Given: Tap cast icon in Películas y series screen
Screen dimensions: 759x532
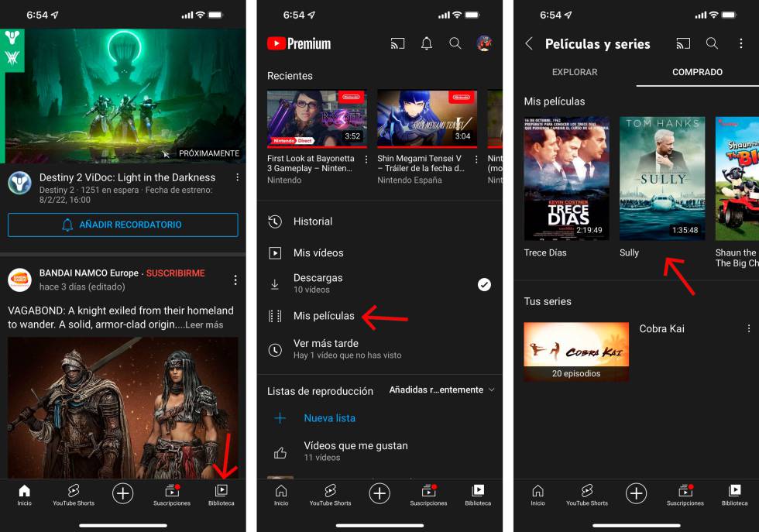Looking at the screenshot, I should 683,44.
